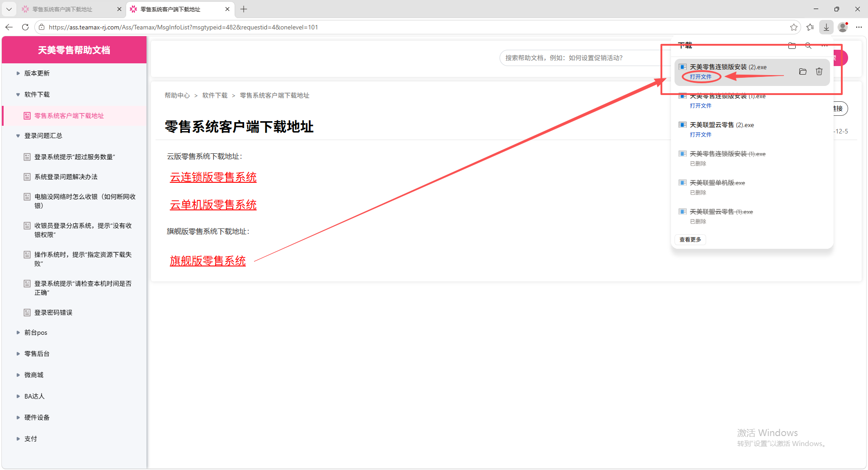The height and width of the screenshot is (470, 868).
Task: Bookmark this page with star icon
Action: pos(794,27)
